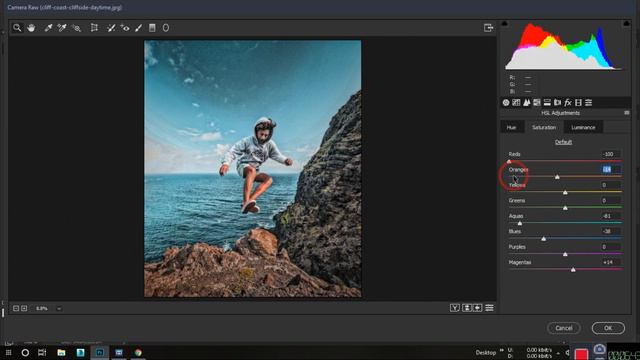The height and width of the screenshot is (360, 640).
Task: Click the Magentas saturation slider handle
Action: (x=573, y=270)
